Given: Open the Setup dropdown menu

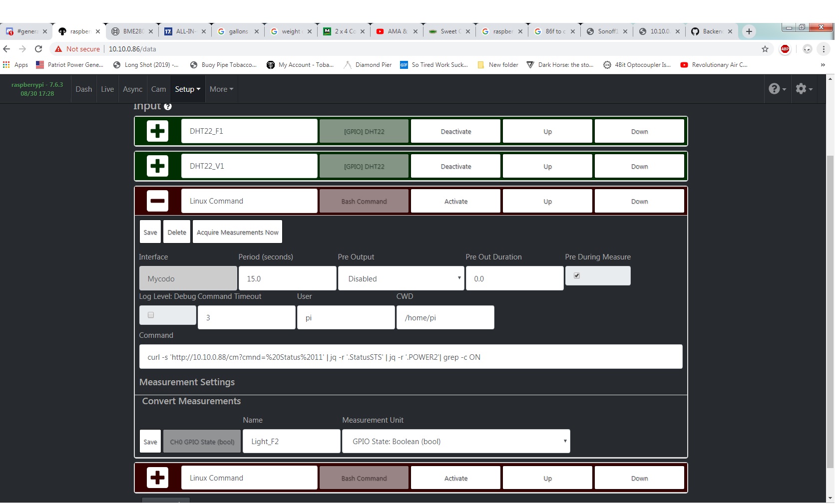Looking at the screenshot, I should pyautogui.click(x=188, y=89).
